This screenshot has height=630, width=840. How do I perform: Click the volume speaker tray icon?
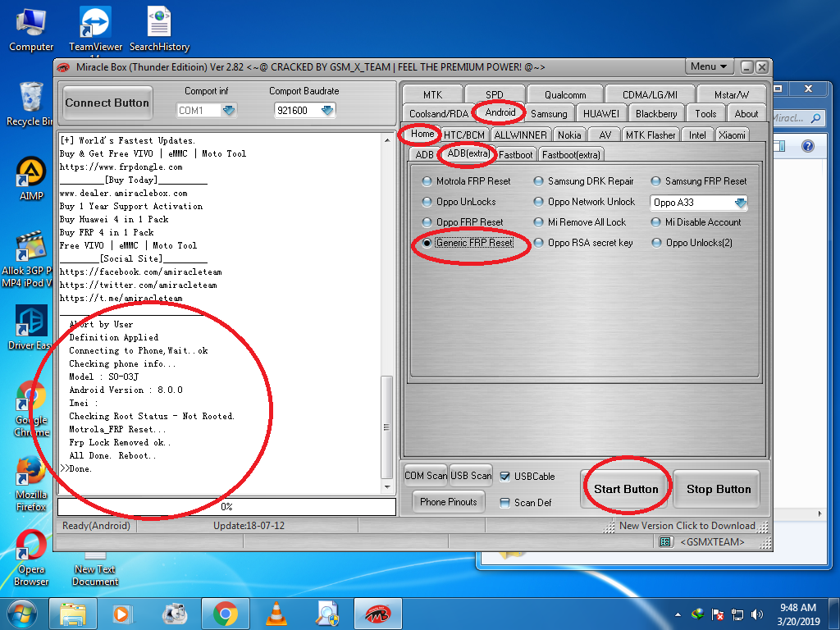(757, 614)
